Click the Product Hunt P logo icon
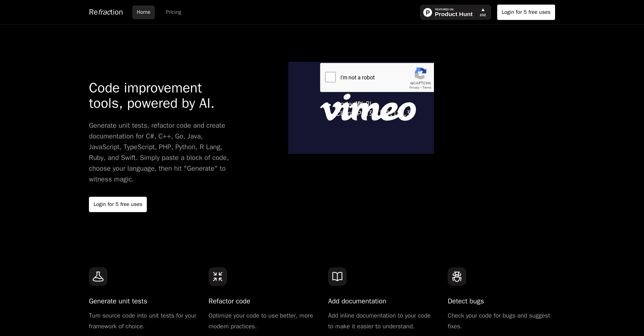The image size is (644, 336). 427,13
